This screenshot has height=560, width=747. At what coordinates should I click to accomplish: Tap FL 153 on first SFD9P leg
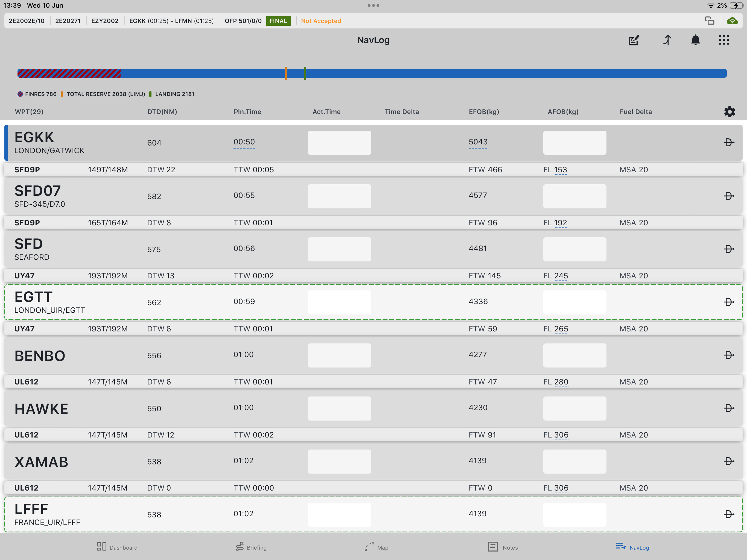[x=561, y=170]
